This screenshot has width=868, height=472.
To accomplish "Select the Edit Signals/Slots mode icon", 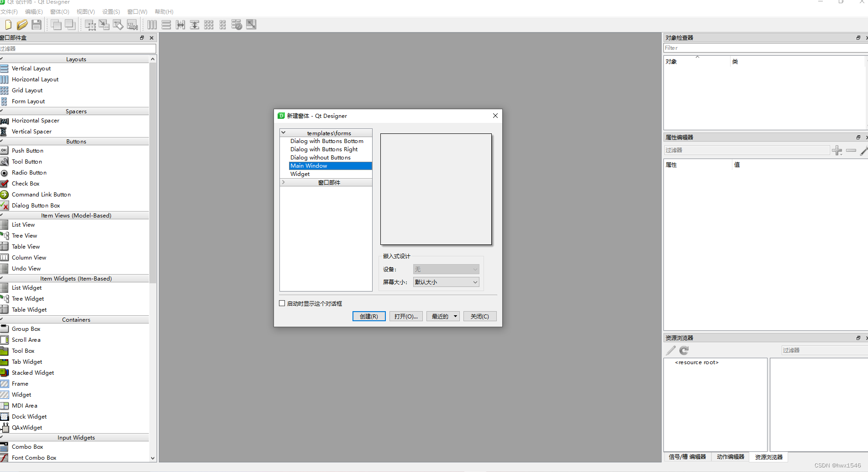I will (x=104, y=25).
